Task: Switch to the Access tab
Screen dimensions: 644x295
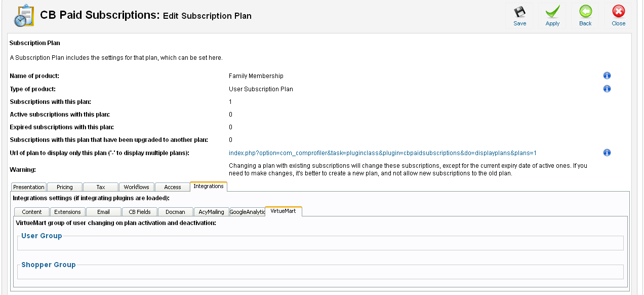Action: pos(173,187)
